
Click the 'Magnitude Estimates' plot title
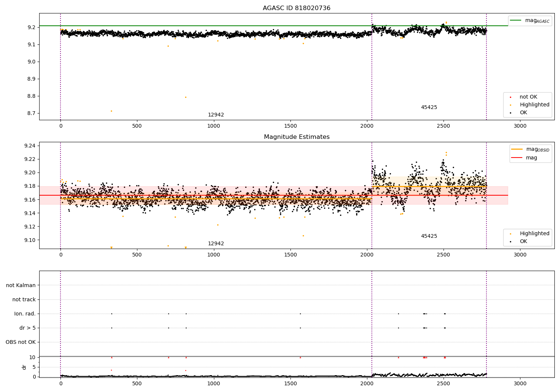pos(296,137)
